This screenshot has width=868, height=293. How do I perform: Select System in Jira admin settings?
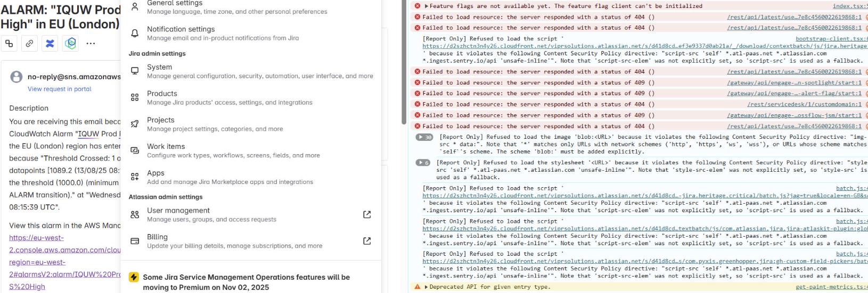251,71
